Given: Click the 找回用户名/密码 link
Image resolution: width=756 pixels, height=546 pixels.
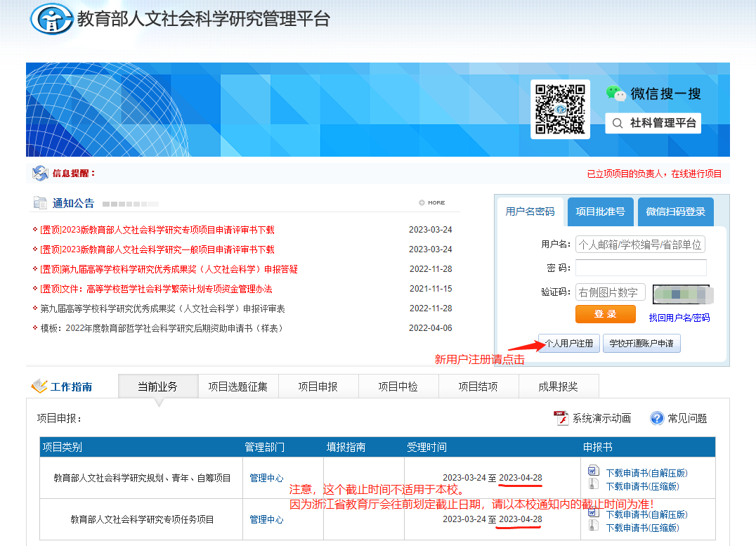Looking at the screenshot, I should 679,318.
